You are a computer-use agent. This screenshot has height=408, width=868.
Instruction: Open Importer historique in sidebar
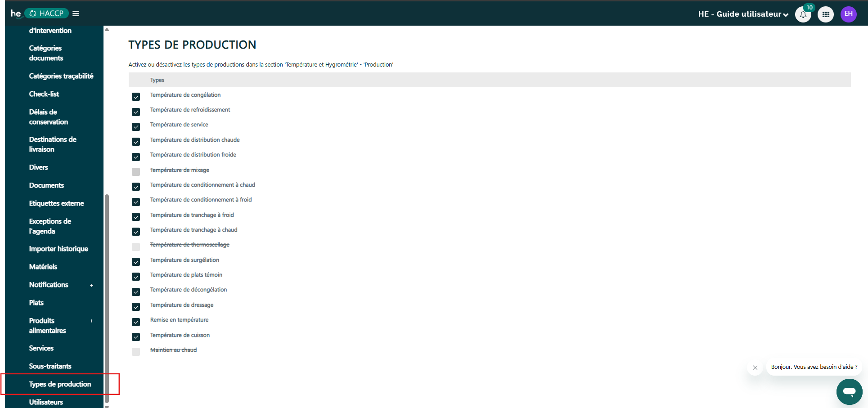tap(58, 249)
